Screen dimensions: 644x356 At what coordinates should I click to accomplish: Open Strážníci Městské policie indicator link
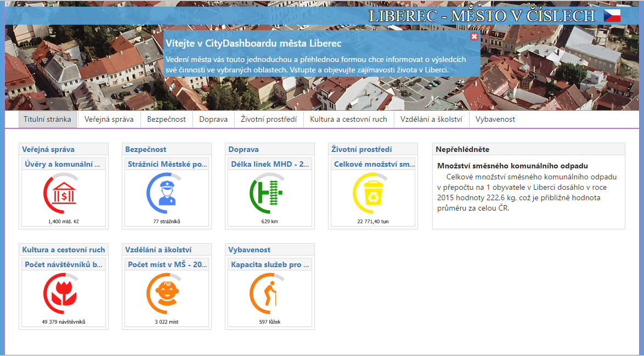pos(167,164)
